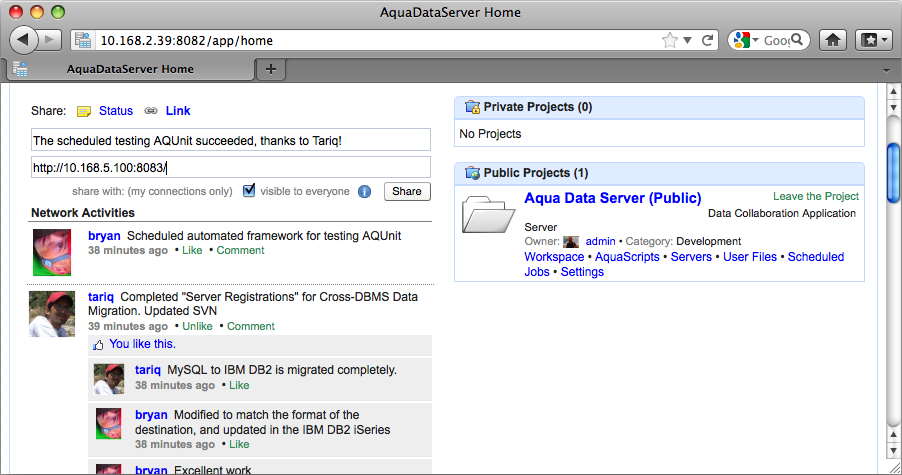Click the Public Projects globe folder icon
Screen dimensions: 902x475
472,173
